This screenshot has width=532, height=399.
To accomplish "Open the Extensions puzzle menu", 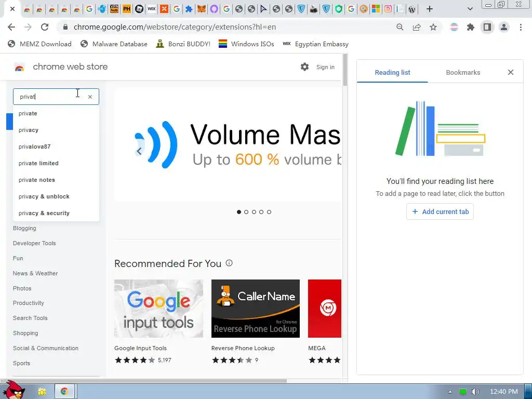I will click(x=471, y=27).
